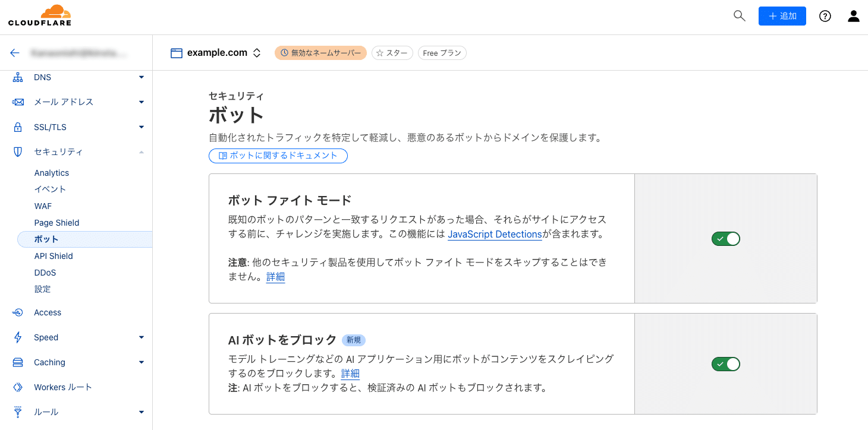868x430 pixels.
Task: Go back using the arrow icon
Action: pyautogui.click(x=15, y=53)
